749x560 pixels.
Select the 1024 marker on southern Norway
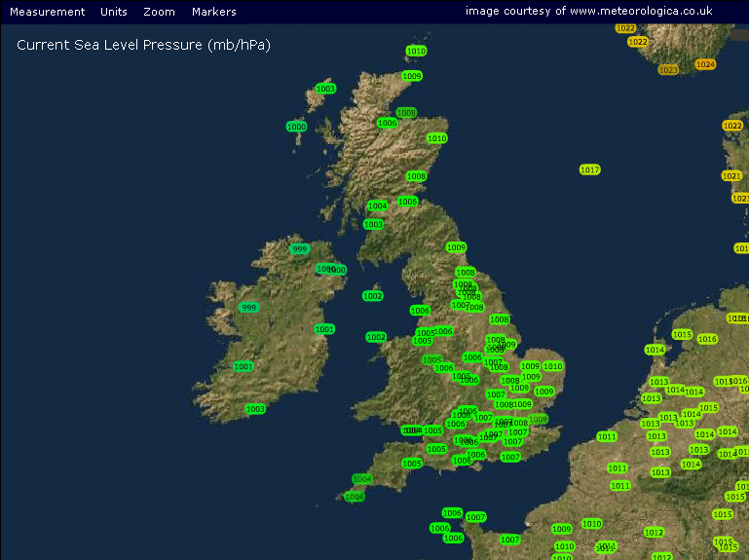coord(705,64)
